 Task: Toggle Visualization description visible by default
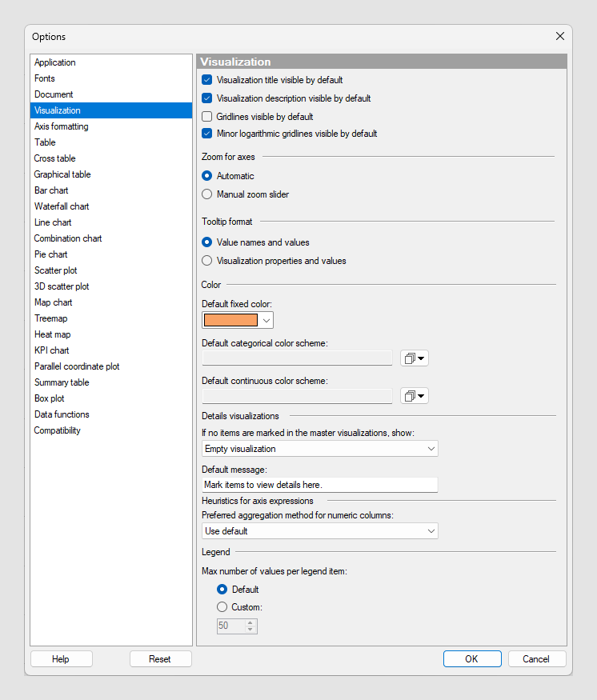tap(206, 98)
